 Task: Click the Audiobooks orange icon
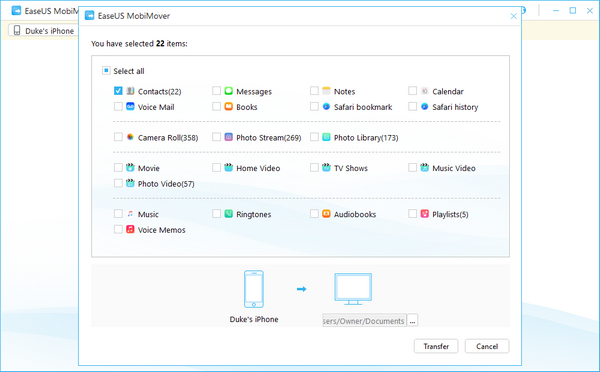click(x=326, y=214)
